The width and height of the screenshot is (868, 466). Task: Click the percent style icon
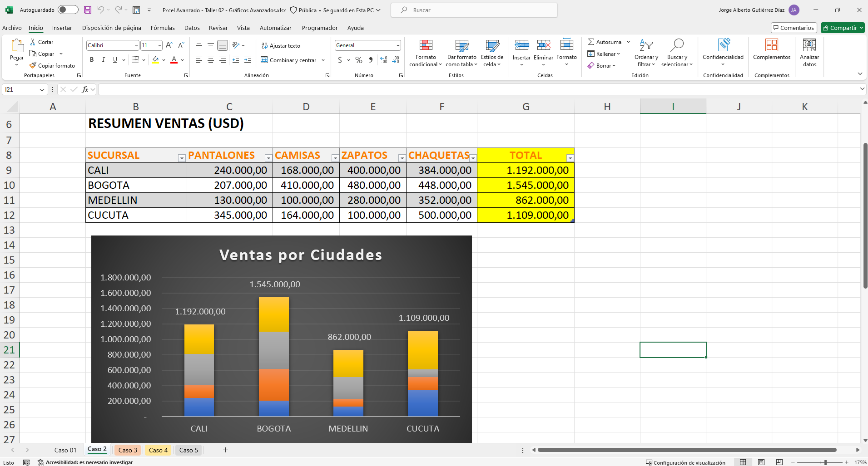(x=359, y=60)
